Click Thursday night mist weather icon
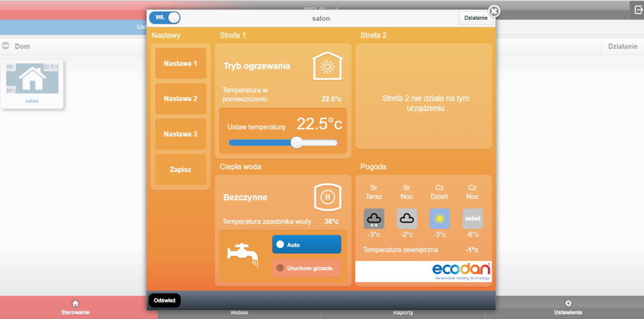The image size is (644, 319). [472, 219]
